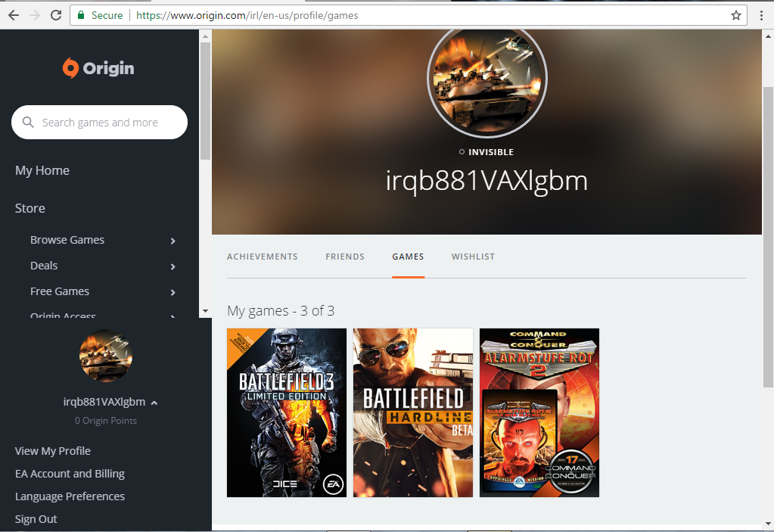
Task: Click the small sidebar avatar picture
Action: coord(106,356)
